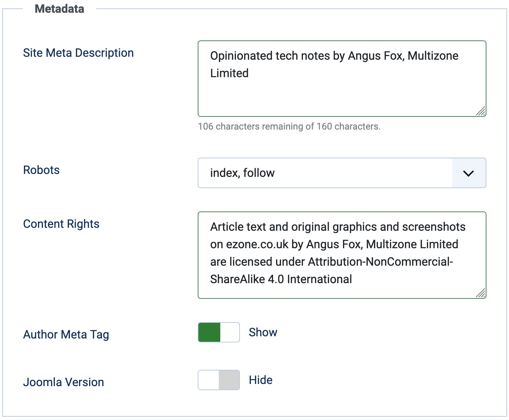Image resolution: width=509 pixels, height=420 pixels.
Task: Select the 'index, follow' Robots value
Action: coord(242,173)
